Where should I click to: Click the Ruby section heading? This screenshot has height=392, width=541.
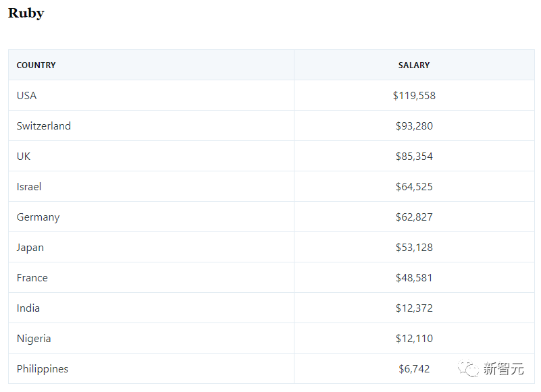26,13
